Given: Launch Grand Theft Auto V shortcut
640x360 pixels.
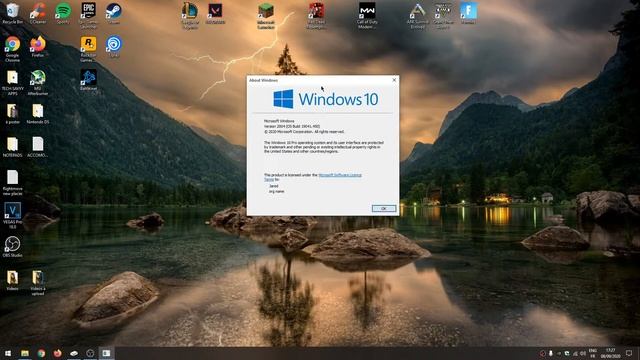Looking at the screenshot, I should tap(443, 16).
